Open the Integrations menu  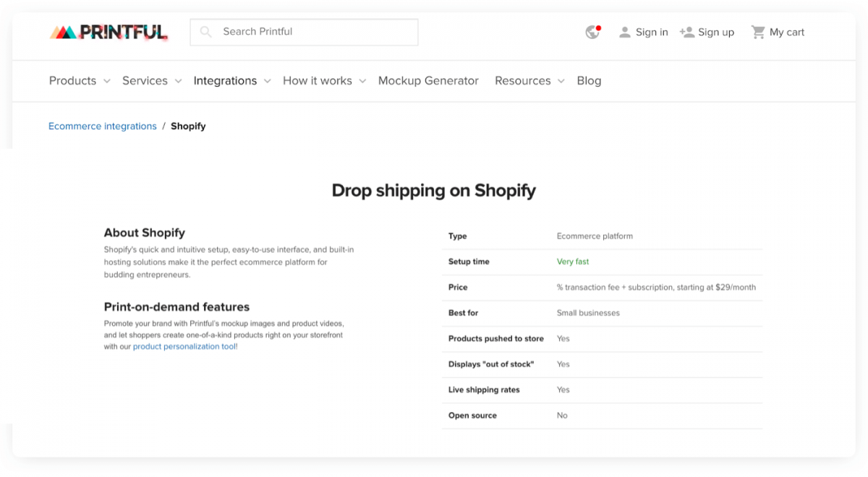pos(225,81)
